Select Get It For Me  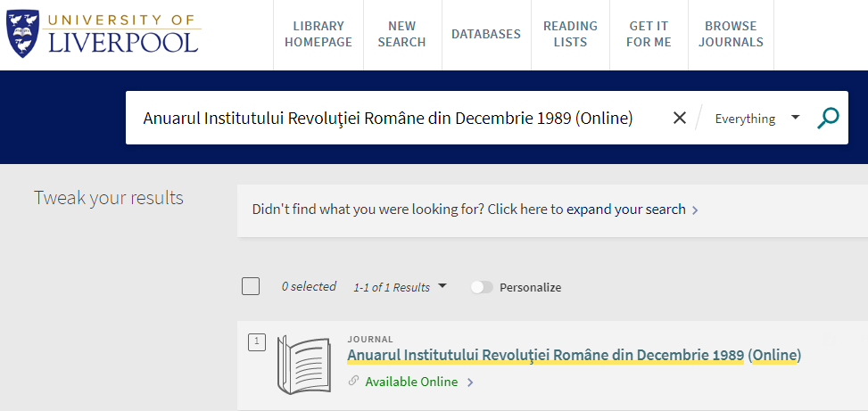(x=649, y=34)
